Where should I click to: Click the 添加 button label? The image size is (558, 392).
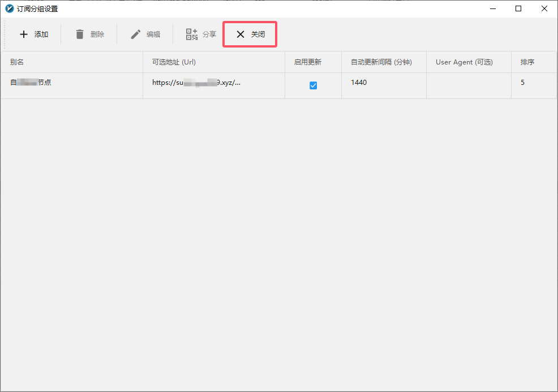41,34
